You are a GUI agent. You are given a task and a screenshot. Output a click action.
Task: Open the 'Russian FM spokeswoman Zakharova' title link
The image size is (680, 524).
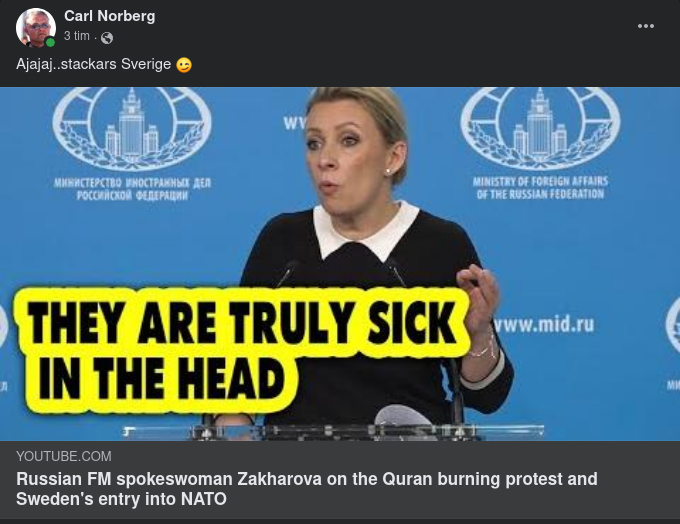(x=307, y=489)
